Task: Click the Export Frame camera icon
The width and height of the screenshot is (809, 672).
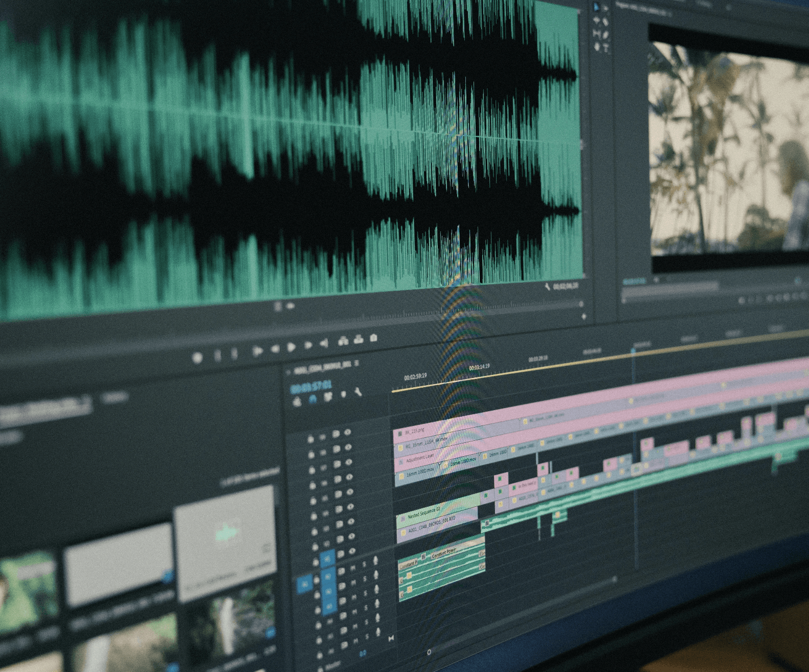Action: 373,338
